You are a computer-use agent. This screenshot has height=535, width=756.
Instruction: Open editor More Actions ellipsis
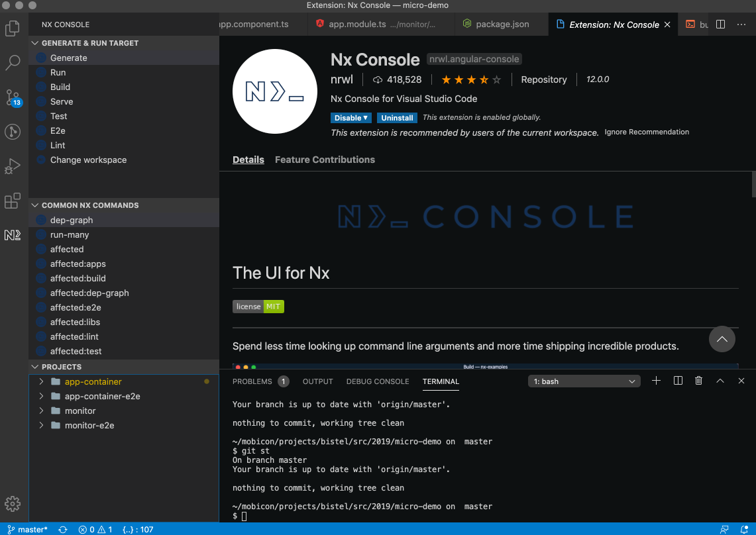click(741, 24)
